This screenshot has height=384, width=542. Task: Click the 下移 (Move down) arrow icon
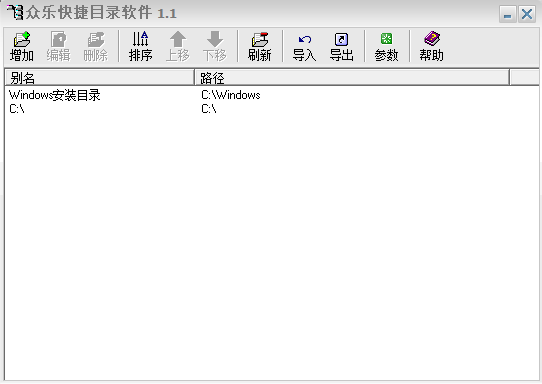[x=215, y=46]
